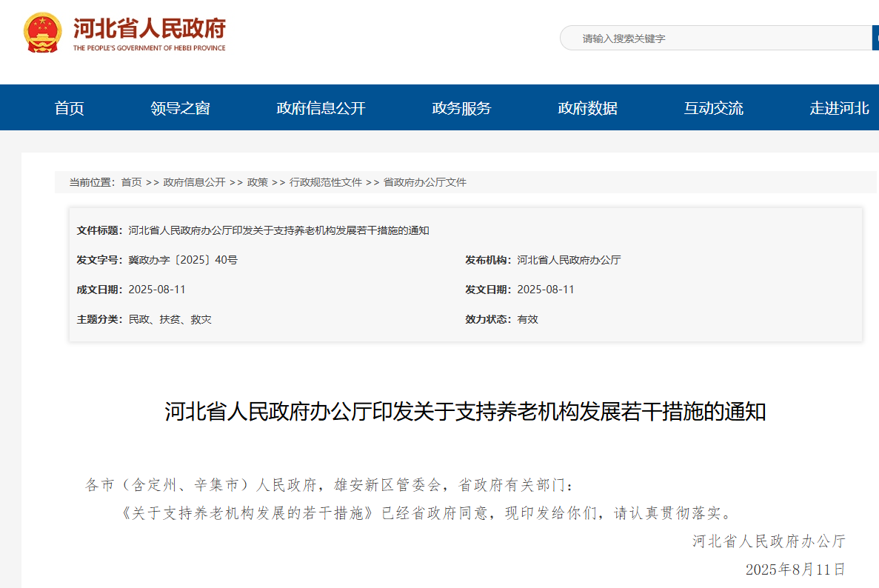Open the 首页 navigation menu item
879x588 pixels.
click(x=70, y=108)
